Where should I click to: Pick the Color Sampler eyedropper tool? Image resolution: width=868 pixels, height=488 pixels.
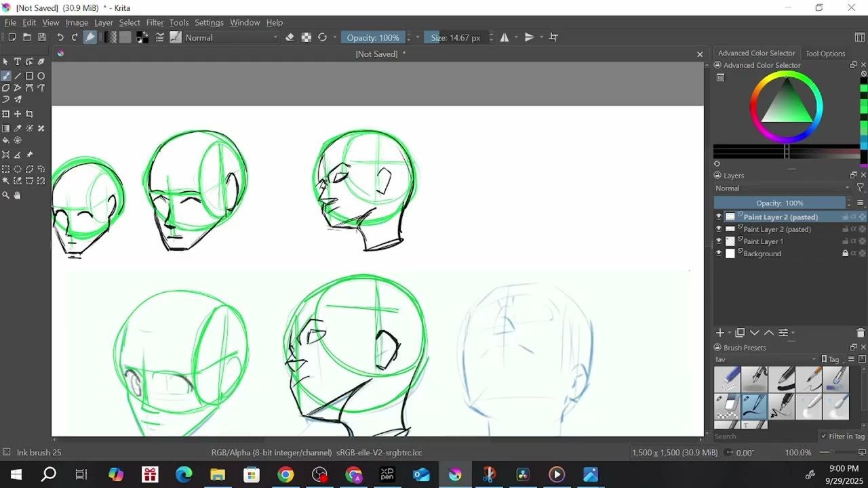[18, 128]
